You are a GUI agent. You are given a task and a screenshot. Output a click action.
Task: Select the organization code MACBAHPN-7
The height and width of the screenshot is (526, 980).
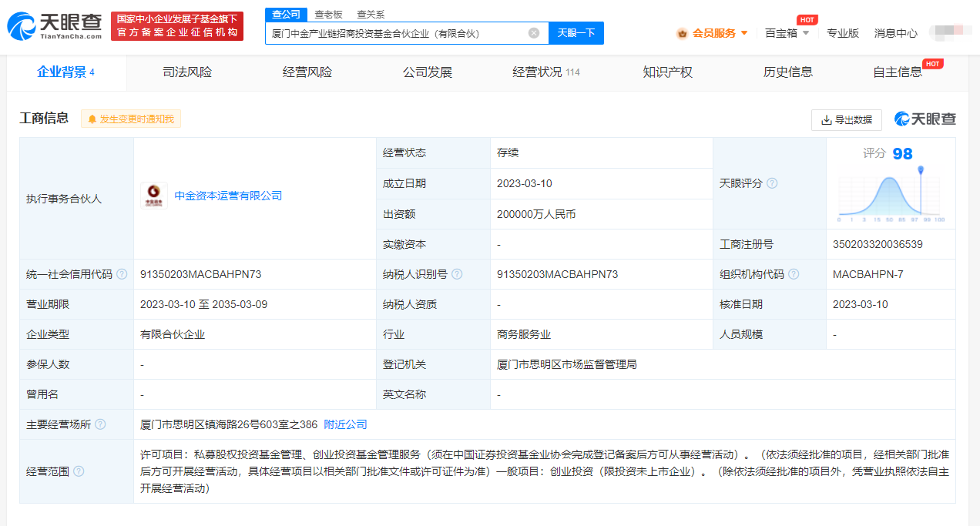(x=868, y=274)
